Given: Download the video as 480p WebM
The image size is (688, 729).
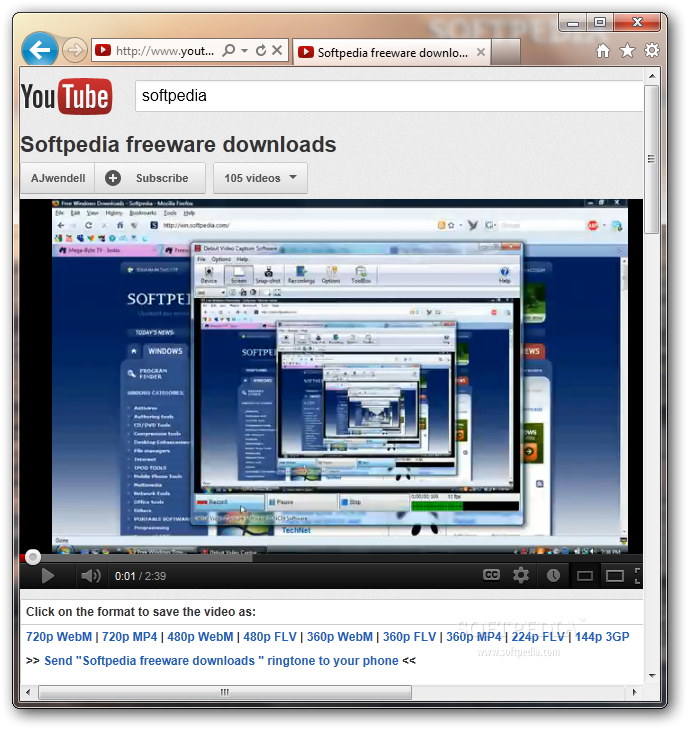Looking at the screenshot, I should point(200,636).
